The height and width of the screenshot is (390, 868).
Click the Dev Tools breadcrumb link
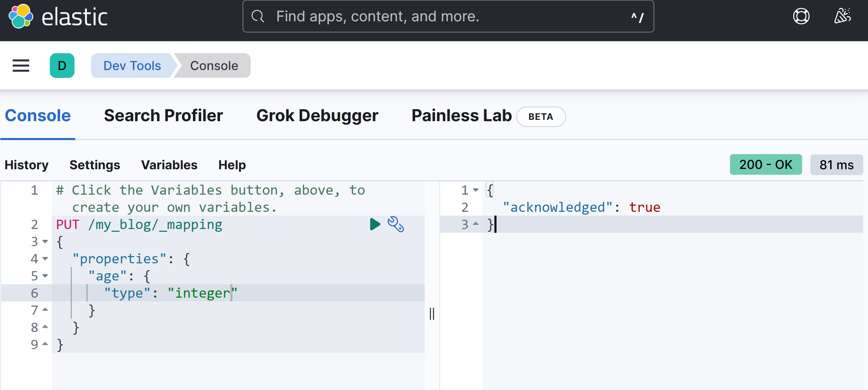(132, 66)
